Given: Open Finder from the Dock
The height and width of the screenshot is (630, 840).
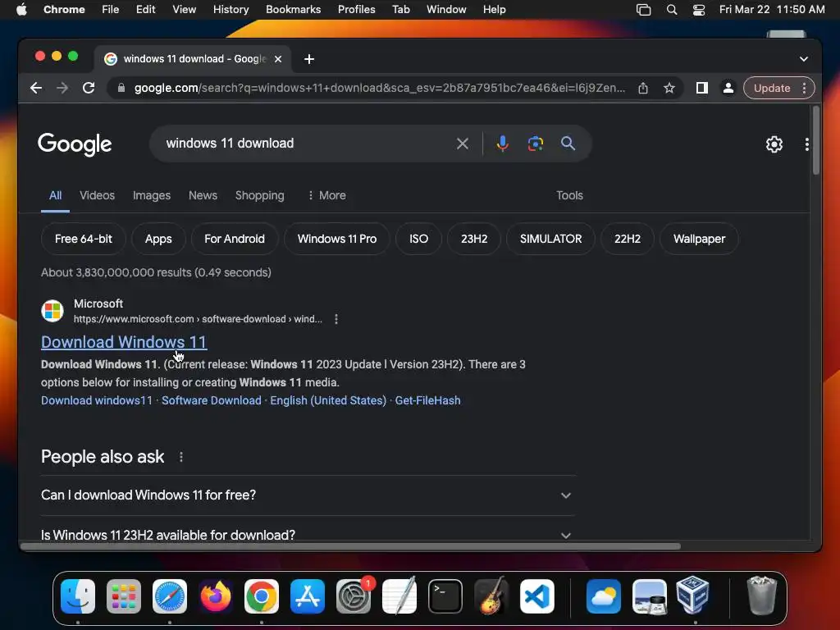Looking at the screenshot, I should coord(78,596).
